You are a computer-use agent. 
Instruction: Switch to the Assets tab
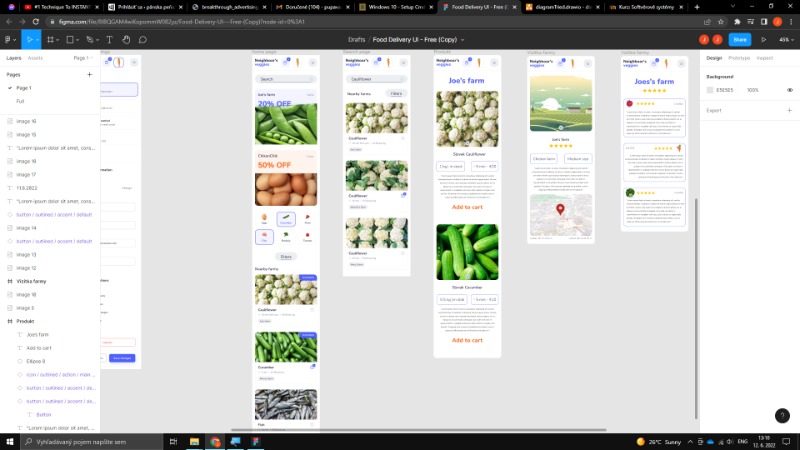click(x=35, y=58)
